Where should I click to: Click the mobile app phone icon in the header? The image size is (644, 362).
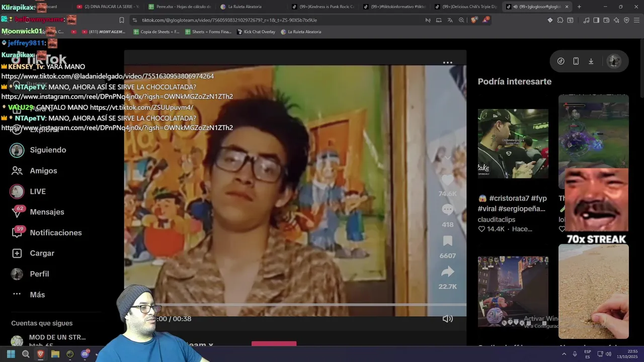click(x=576, y=61)
